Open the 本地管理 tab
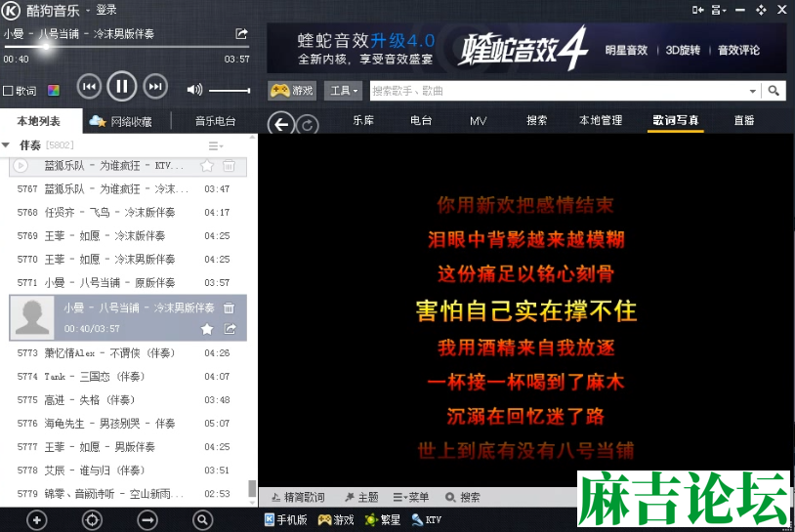 tap(601, 121)
